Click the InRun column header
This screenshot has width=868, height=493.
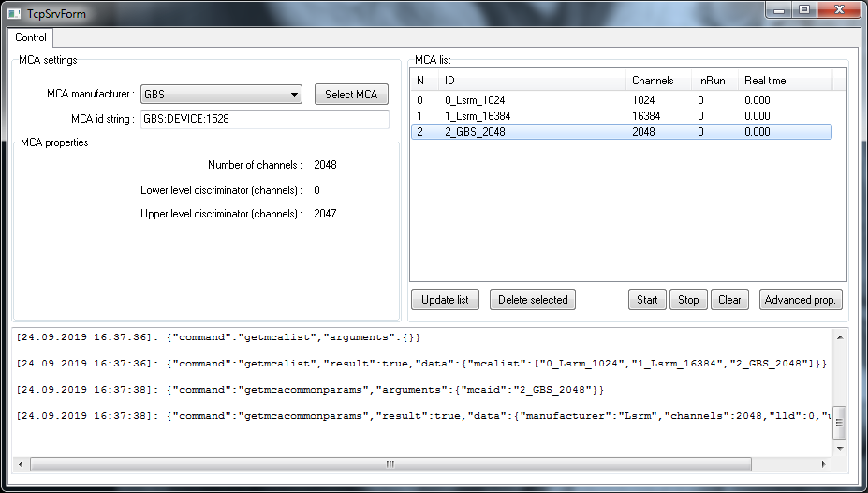click(712, 81)
